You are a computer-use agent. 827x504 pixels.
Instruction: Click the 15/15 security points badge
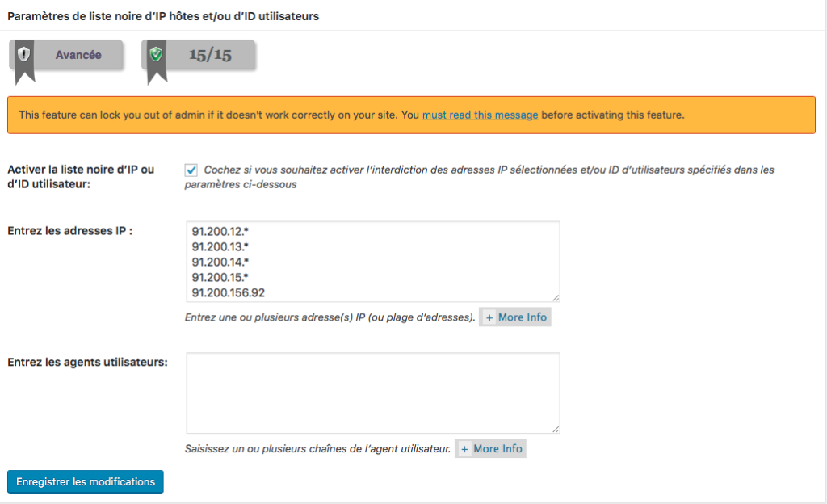point(210,55)
